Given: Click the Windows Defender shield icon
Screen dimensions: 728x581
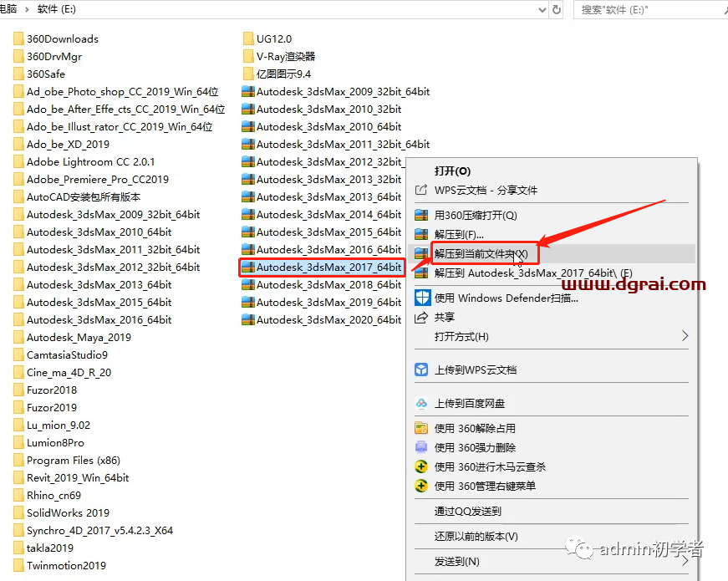Looking at the screenshot, I should [x=422, y=298].
